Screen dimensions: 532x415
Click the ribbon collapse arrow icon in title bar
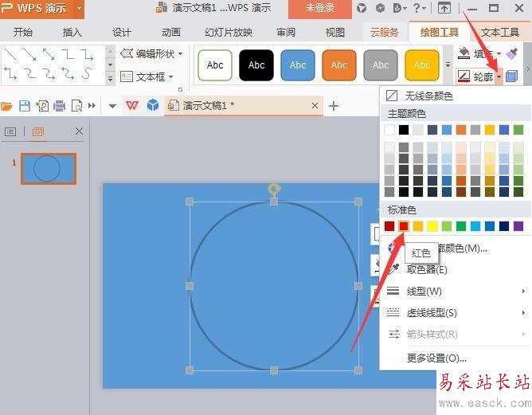[x=444, y=8]
